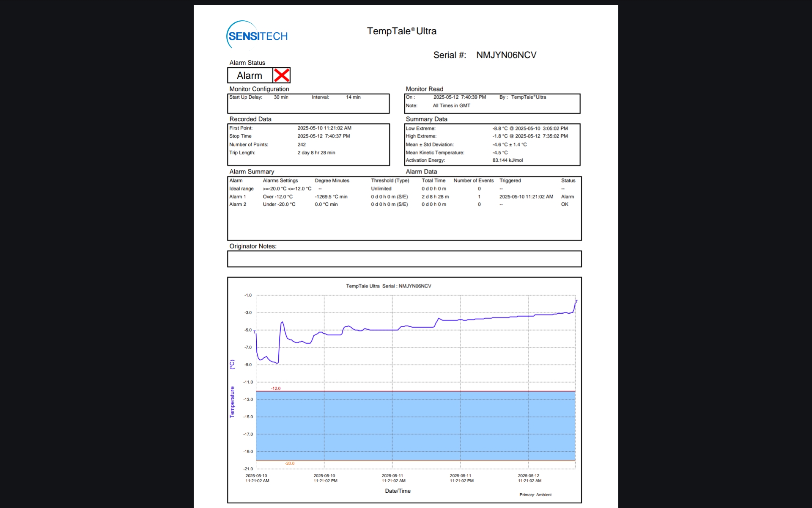Select the 'Unlimited' threshold value

(381, 189)
